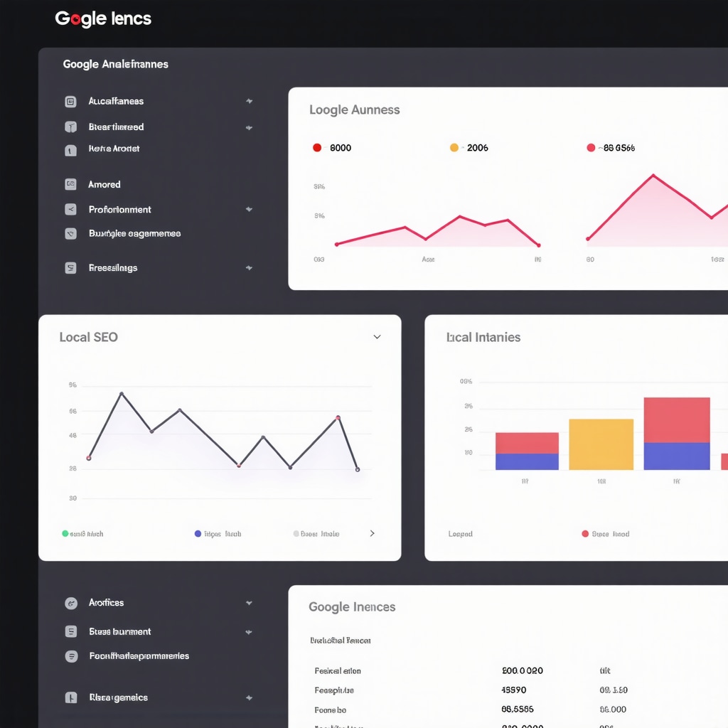
Task: Open the Rlaea gemeics icon
Action: pos(71,697)
